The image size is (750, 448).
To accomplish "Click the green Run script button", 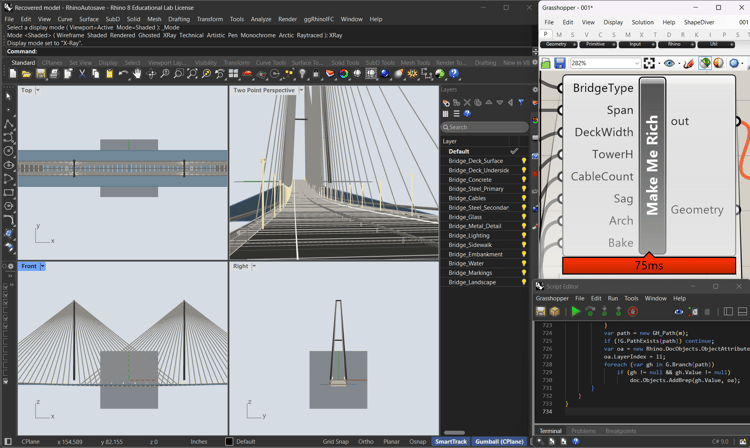I will point(576,312).
